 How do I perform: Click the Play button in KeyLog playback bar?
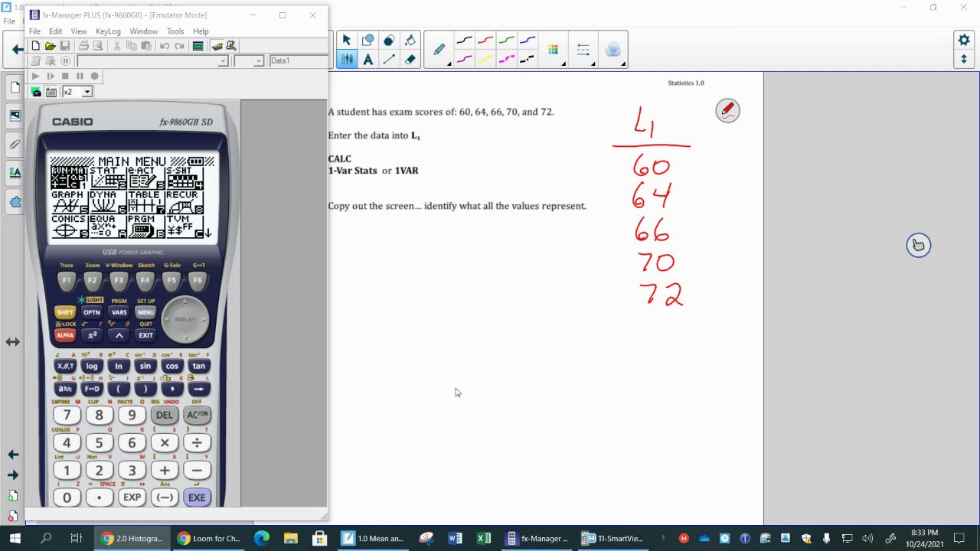pyautogui.click(x=35, y=76)
